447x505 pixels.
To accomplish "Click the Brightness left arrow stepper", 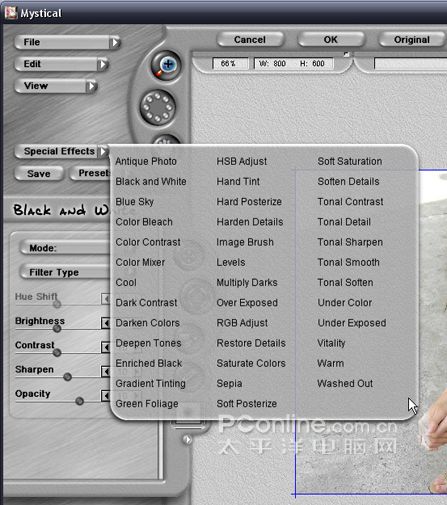I will tap(105, 323).
